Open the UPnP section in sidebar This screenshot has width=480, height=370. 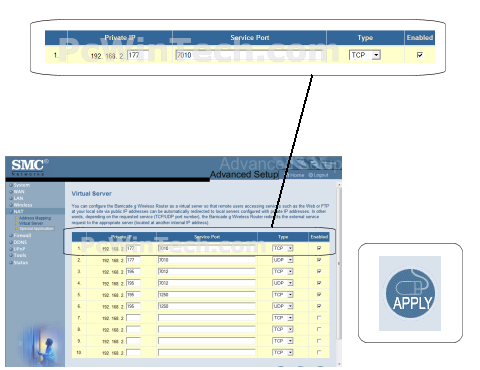point(19,249)
